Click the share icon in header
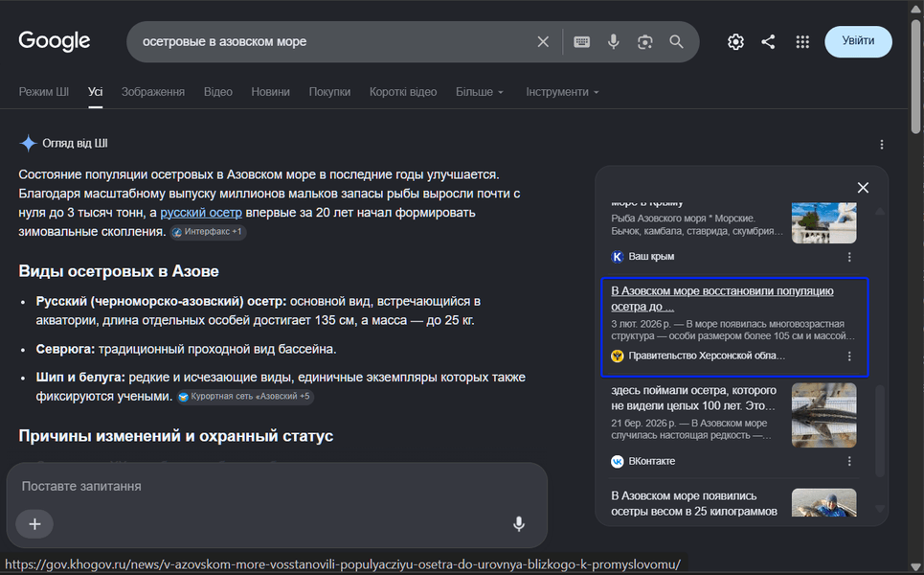Screen dimensions: 924x575 point(768,42)
